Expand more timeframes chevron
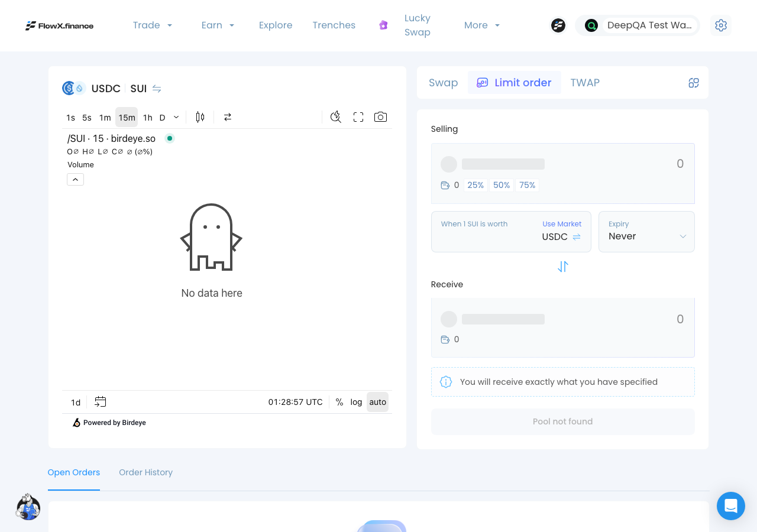757x532 pixels. pos(176,117)
